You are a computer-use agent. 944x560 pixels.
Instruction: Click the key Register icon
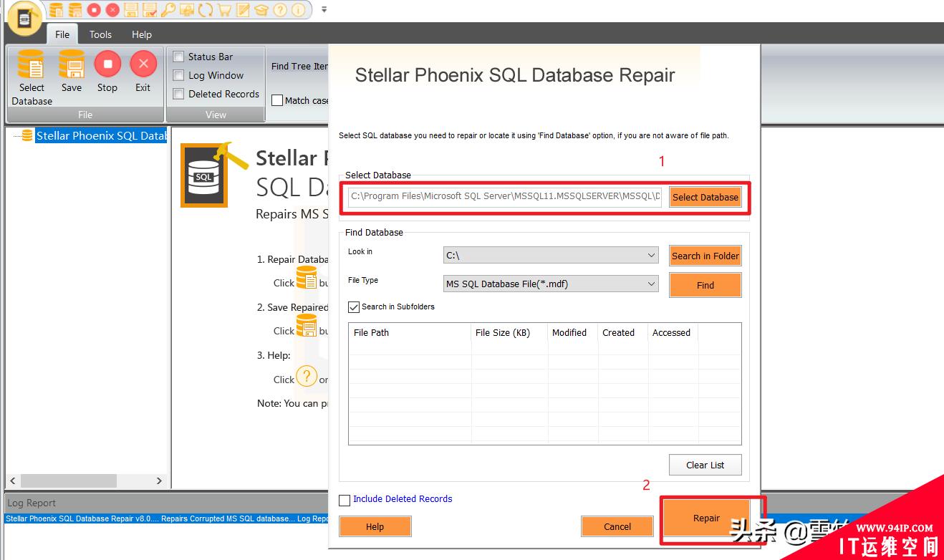[168, 10]
